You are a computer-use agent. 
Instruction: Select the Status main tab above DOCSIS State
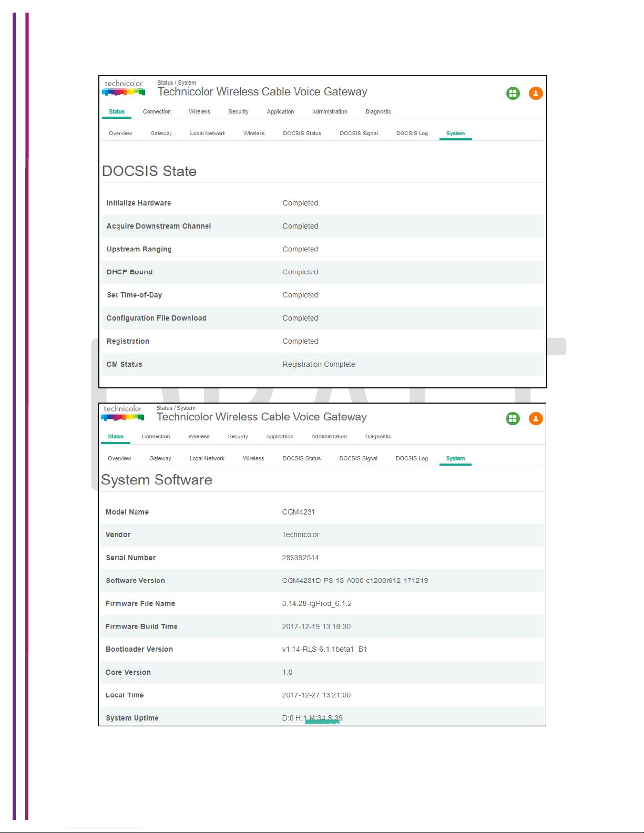[117, 111]
